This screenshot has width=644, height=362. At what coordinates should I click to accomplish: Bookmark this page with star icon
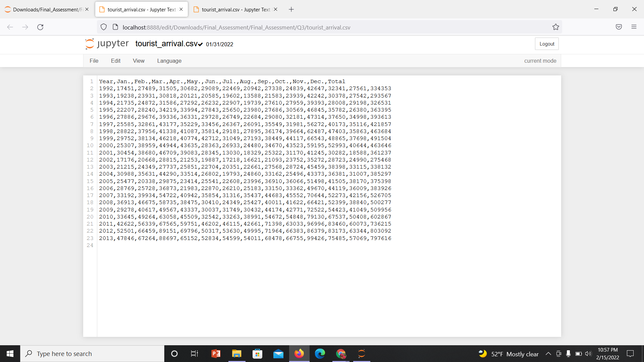(x=556, y=27)
